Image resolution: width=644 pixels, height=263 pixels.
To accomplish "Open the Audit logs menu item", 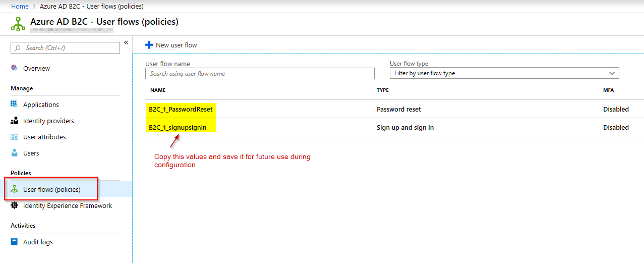I will coord(38,242).
